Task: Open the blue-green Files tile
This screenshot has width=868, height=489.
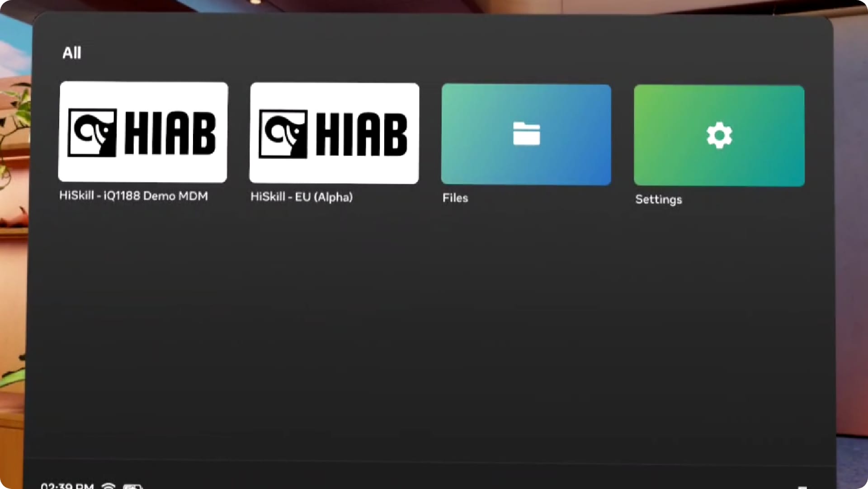Action: [x=526, y=135]
